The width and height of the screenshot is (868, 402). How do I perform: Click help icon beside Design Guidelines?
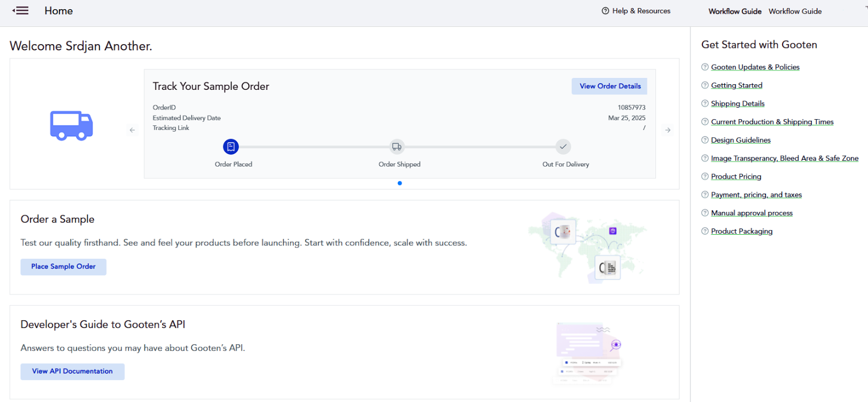705,140
